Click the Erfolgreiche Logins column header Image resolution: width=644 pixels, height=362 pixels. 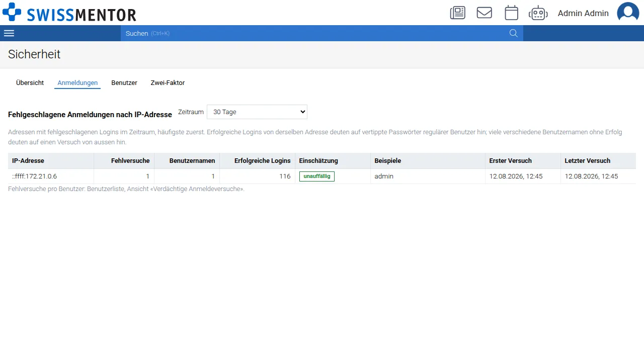click(x=258, y=161)
